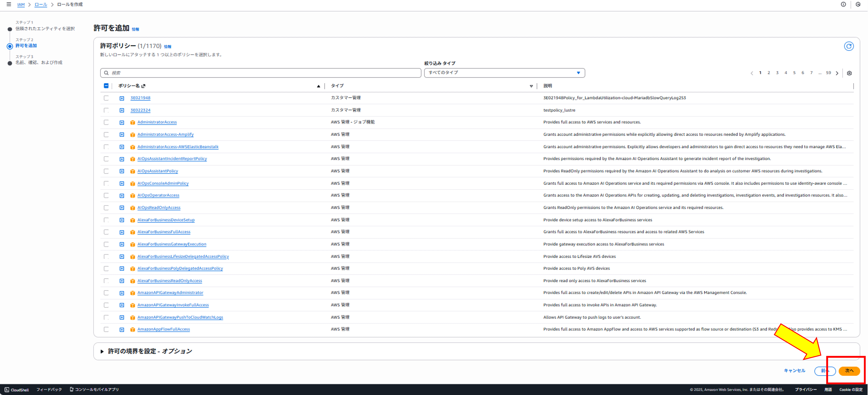This screenshot has height=395, width=868.
Task: Expand the 3E021948 policy row
Action: click(x=122, y=98)
